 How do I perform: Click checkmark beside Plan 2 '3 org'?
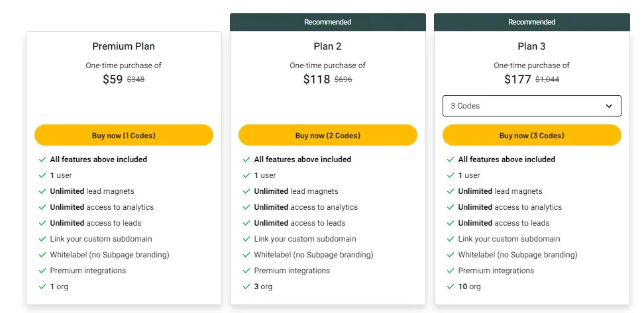tap(246, 287)
